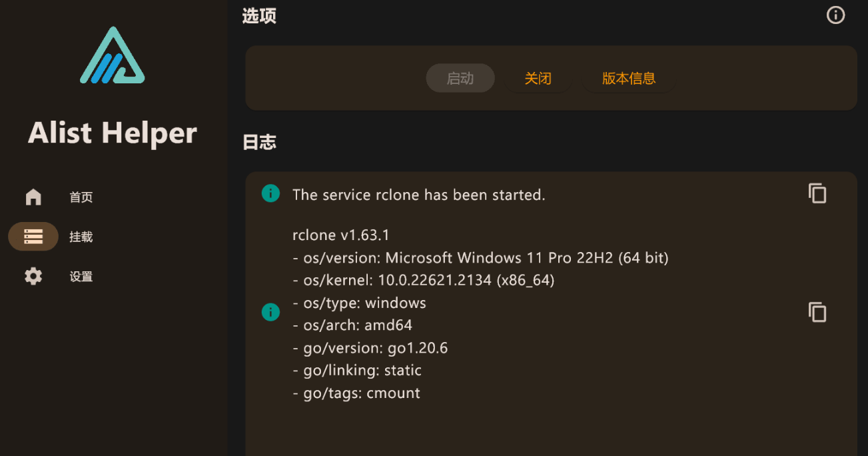The image size is (868, 456).
Task: Click the 选项 section header
Action: [258, 16]
